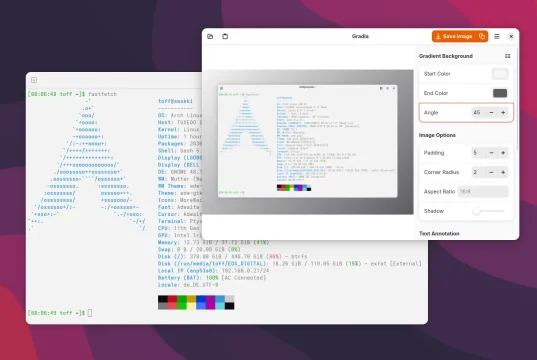Click the Aspect Ratio input field
The height and width of the screenshot is (360, 537).
tap(483, 191)
